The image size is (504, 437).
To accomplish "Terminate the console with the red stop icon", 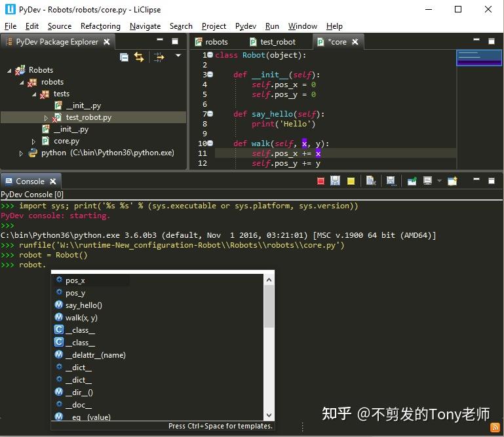I will click(320, 181).
